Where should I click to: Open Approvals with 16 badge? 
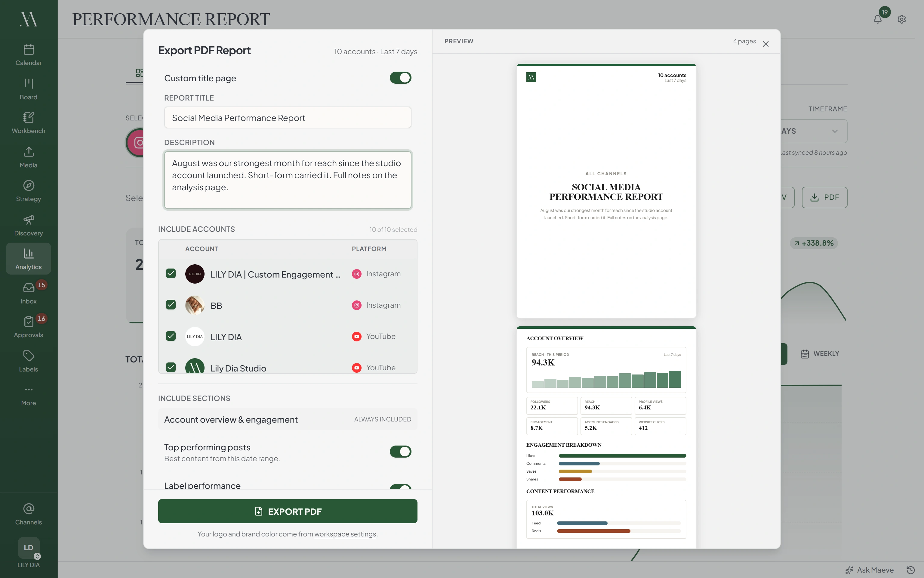(x=29, y=327)
